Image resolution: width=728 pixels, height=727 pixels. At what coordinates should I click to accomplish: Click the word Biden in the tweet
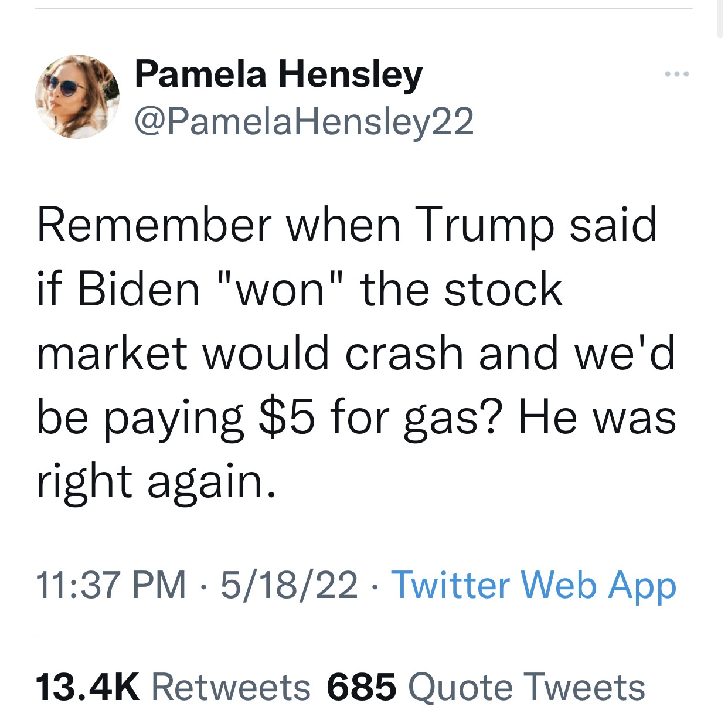click(x=139, y=290)
